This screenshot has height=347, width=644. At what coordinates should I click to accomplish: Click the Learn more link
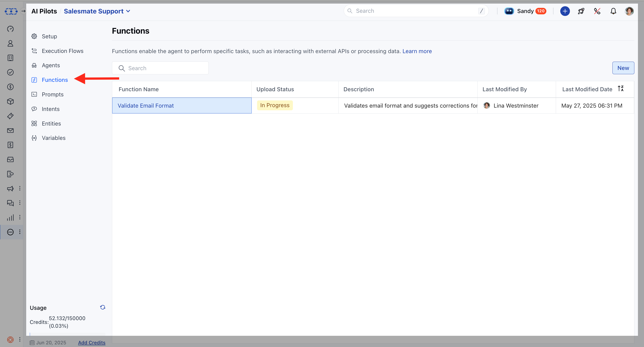(417, 51)
